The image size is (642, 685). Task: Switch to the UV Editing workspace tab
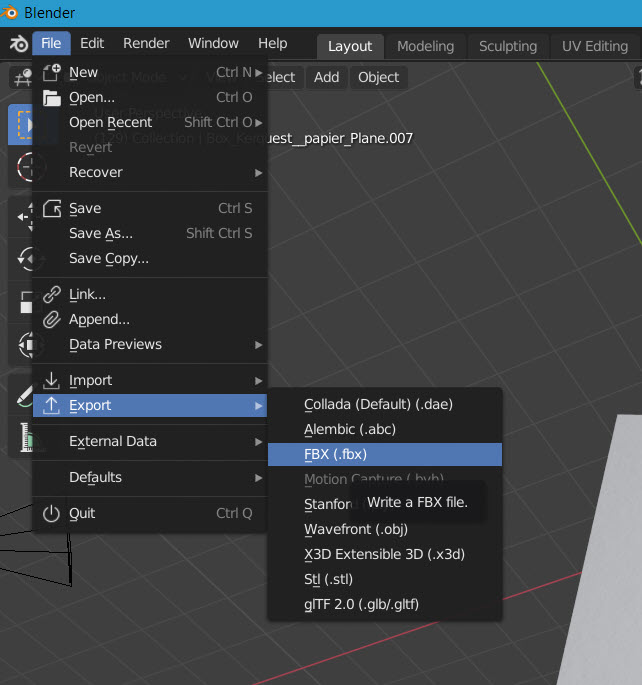click(595, 46)
